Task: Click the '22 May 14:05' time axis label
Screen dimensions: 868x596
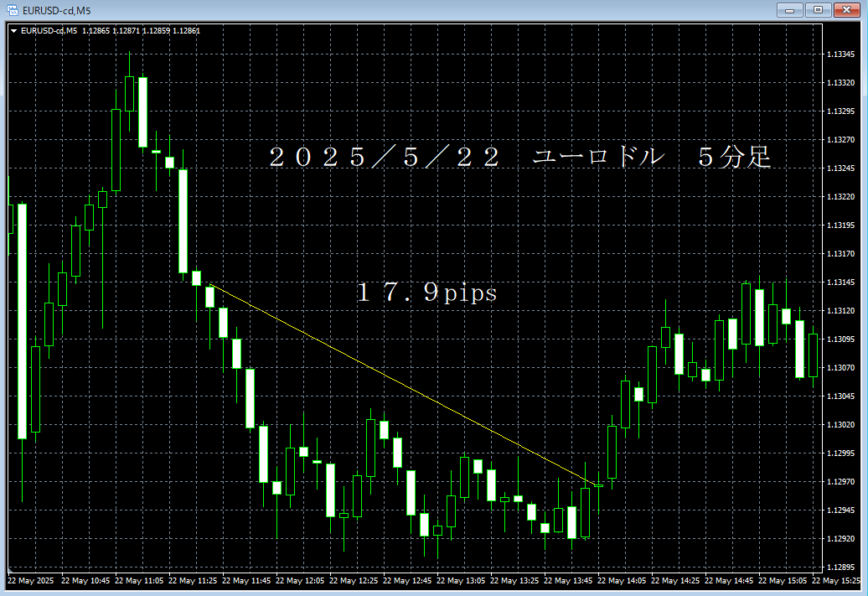Action: (623, 580)
